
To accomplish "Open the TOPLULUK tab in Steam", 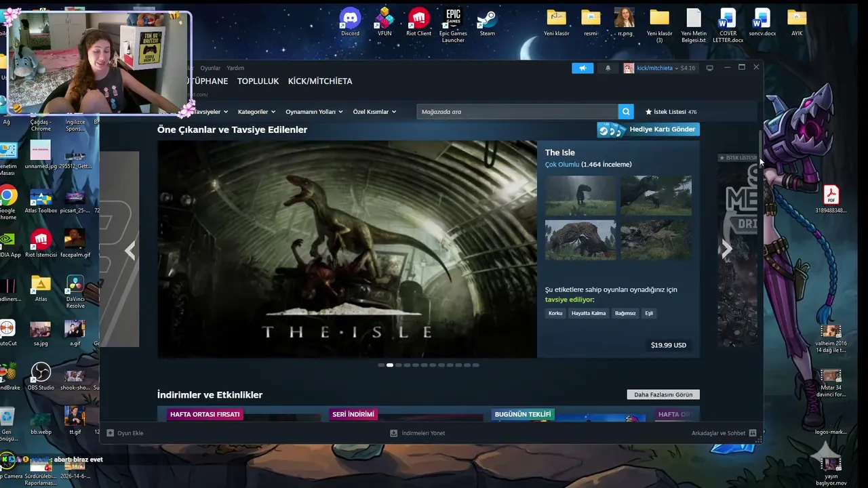I will (x=258, y=81).
